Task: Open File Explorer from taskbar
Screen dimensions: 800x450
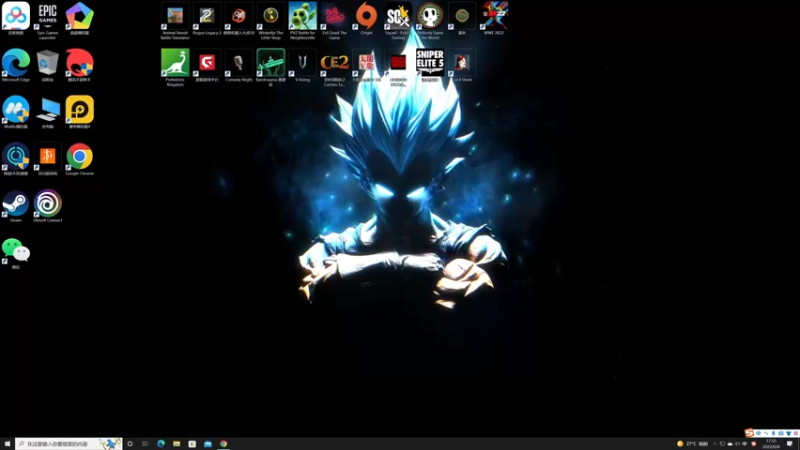Action: click(177, 444)
